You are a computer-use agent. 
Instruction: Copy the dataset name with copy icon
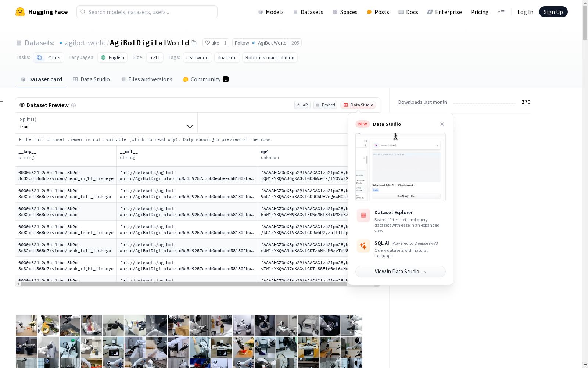click(194, 43)
